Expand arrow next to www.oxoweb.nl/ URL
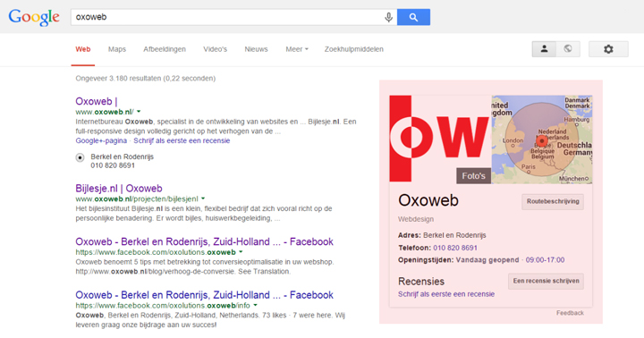 [x=139, y=112]
